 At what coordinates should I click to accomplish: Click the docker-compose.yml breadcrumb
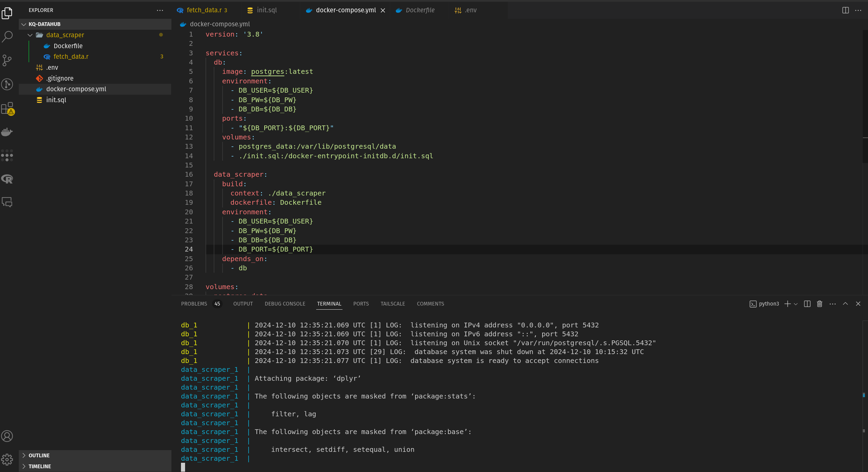220,24
